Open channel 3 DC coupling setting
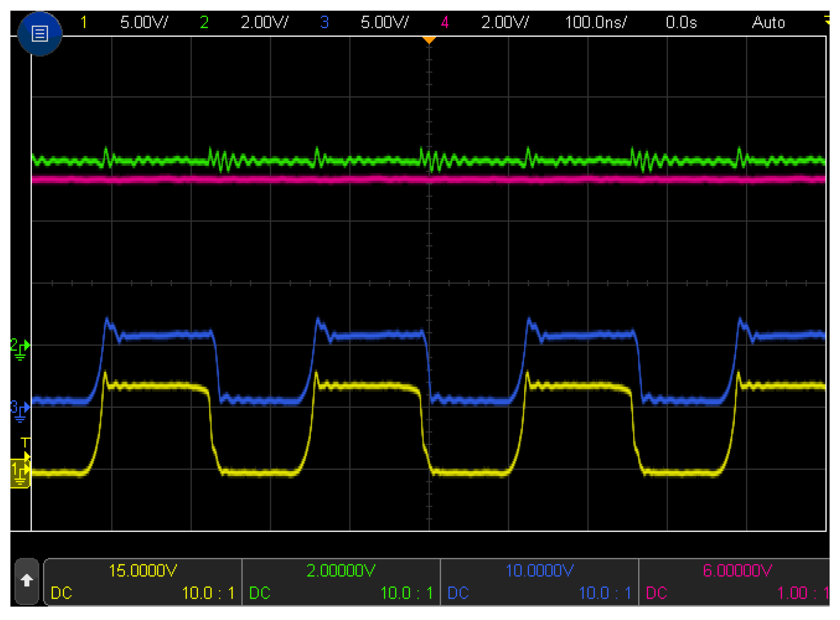This screenshot has height=620, width=840. 458,593
